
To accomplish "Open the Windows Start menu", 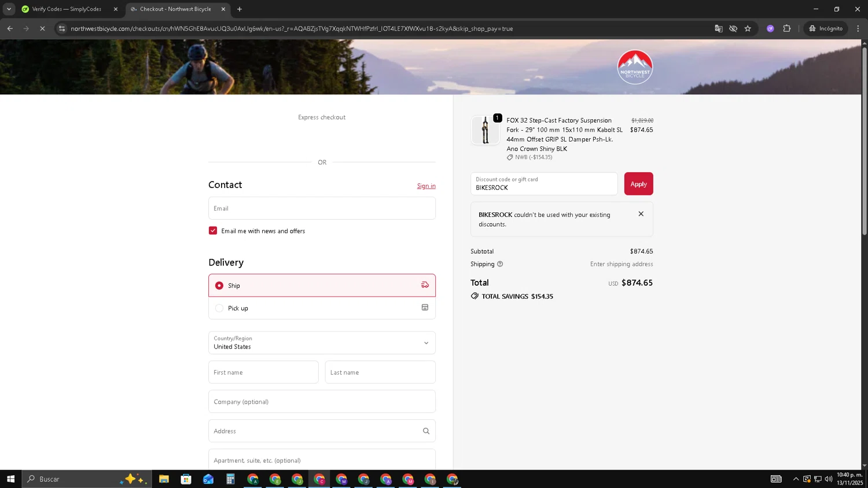I will (x=10, y=479).
